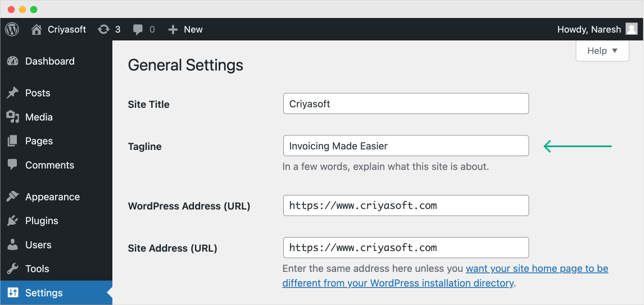Viewport: 644px width, 305px height.
Task: Click the Users person icon
Action: click(13, 245)
